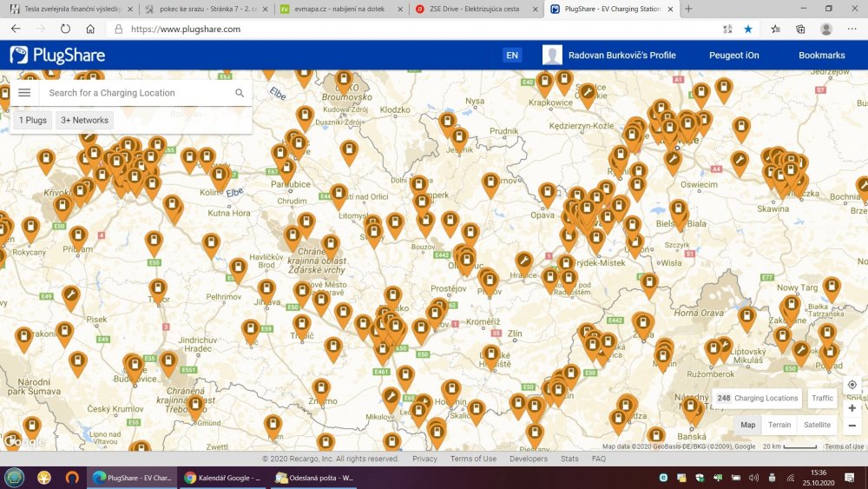Click the charger pin at Jeseník
The height and width of the screenshot is (489, 868).
(x=458, y=138)
